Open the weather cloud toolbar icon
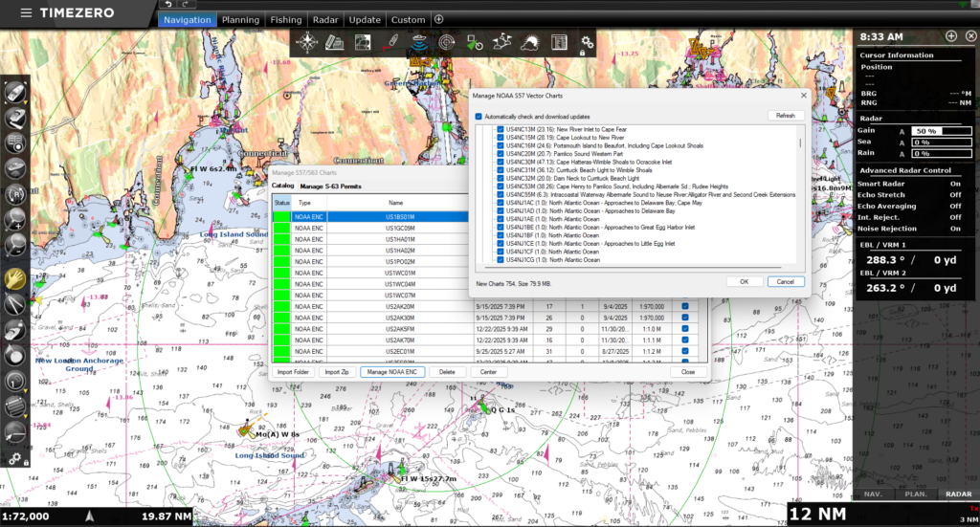Image resolution: width=980 pixels, height=527 pixels. (x=530, y=42)
